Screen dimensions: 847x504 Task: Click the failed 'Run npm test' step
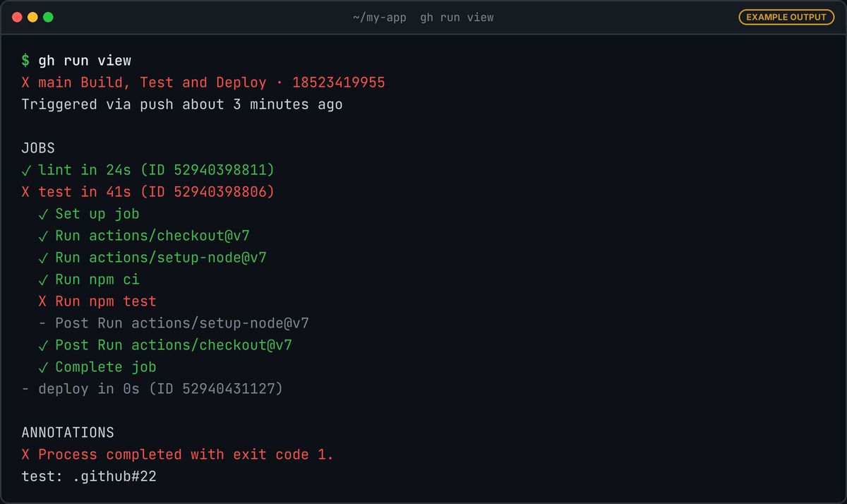pyautogui.click(x=97, y=301)
